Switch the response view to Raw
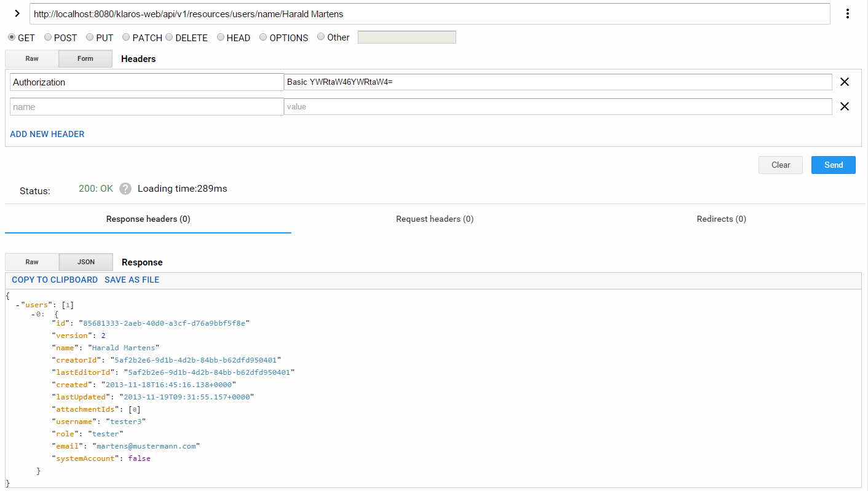Image resolution: width=868 pixels, height=491 pixels. [x=31, y=262]
